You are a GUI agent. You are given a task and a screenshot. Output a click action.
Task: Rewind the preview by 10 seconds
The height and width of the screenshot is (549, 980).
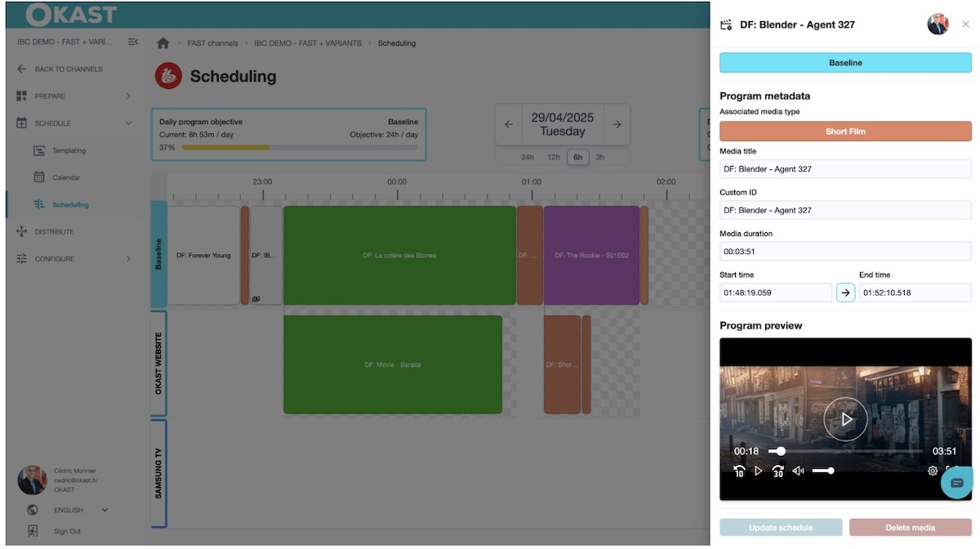coord(739,471)
